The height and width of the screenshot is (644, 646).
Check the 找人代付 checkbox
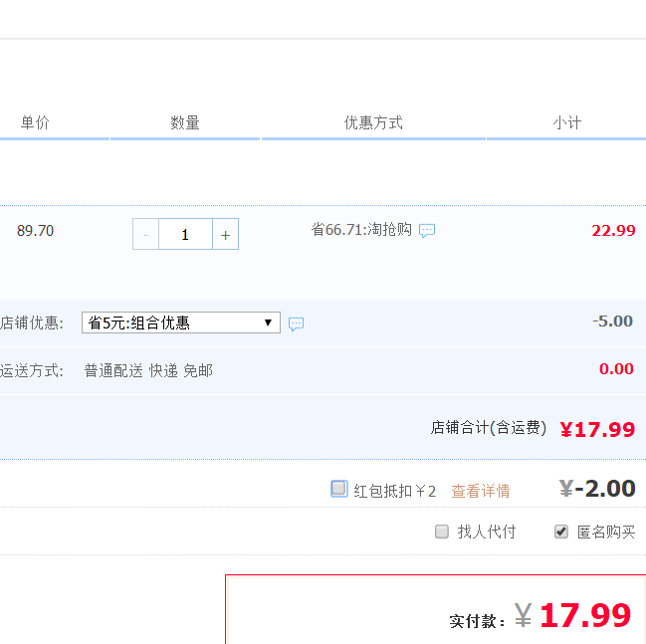[x=442, y=532]
